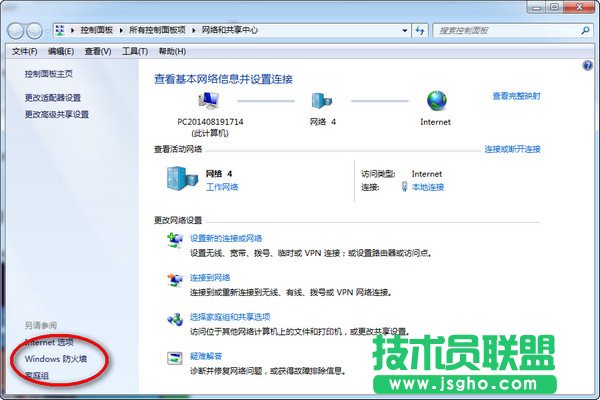Click the network 4 icon in the map
This screenshot has height=400, width=600.
pos(322,101)
